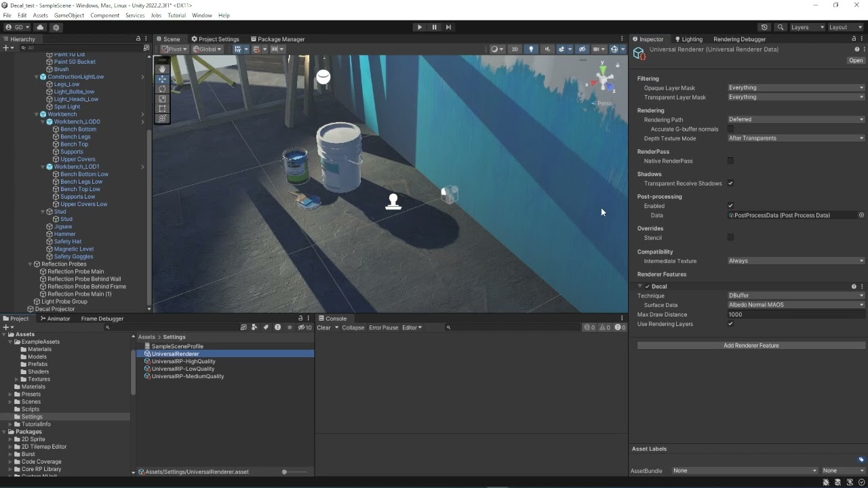868x488 pixels.
Task: Click Add Renderer Feature button
Action: [x=751, y=346]
